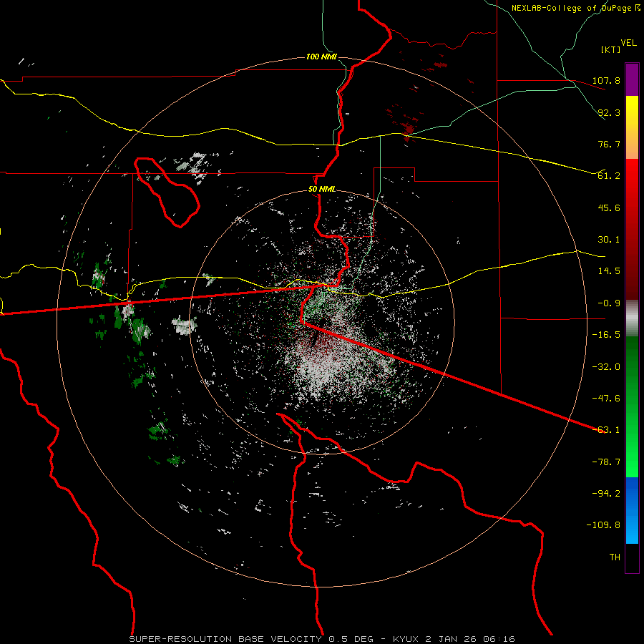
Task: Click the 92.3 velocity scale value
Action: (x=609, y=112)
